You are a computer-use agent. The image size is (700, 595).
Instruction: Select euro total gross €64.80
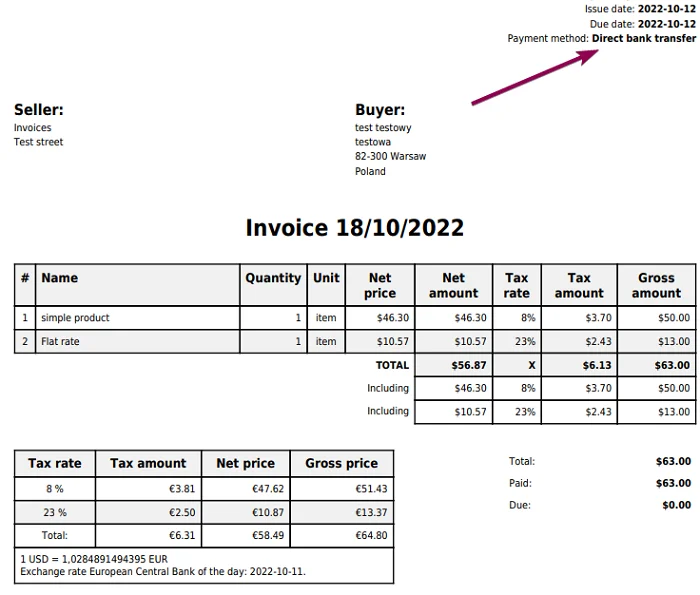[x=371, y=536]
